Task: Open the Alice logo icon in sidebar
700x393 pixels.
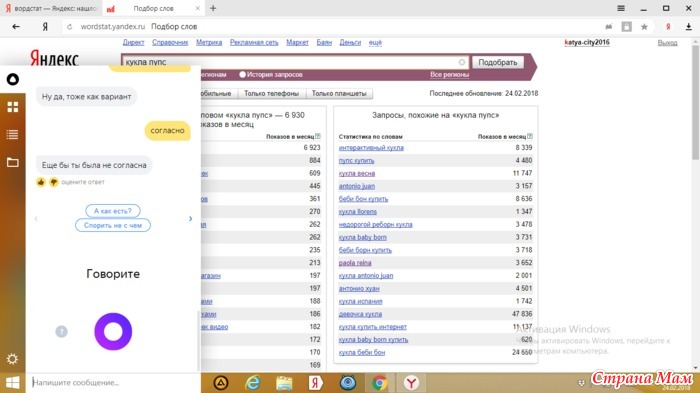Action: [12, 79]
